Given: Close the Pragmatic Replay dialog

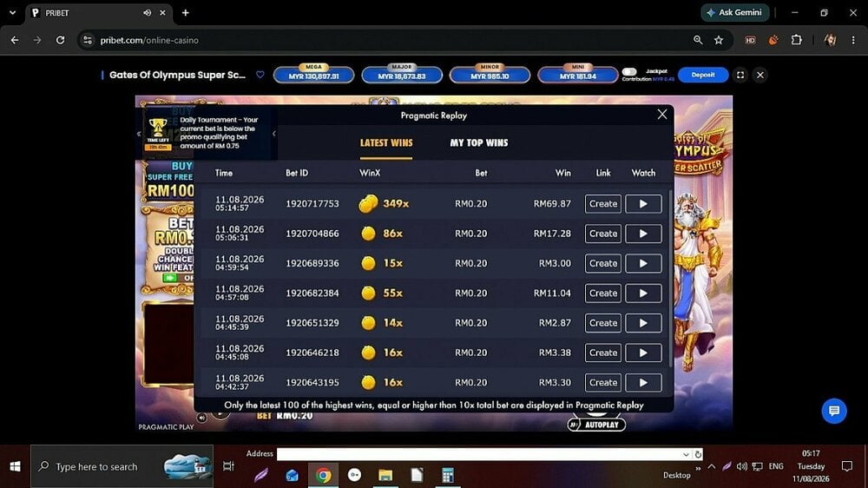Looking at the screenshot, I should coord(662,115).
